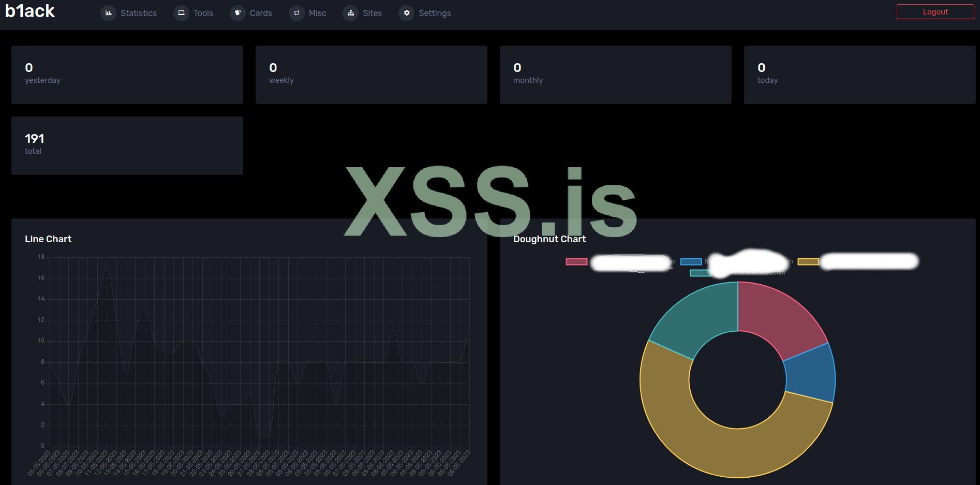The image size is (980, 485).
Task: Click the b1ack logo
Action: [x=30, y=11]
